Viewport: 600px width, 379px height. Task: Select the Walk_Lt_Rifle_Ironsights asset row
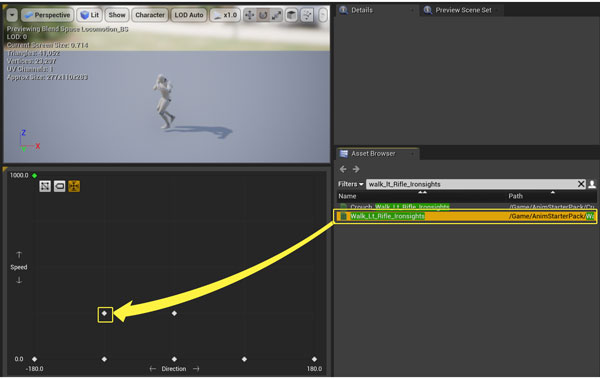pyautogui.click(x=465, y=216)
